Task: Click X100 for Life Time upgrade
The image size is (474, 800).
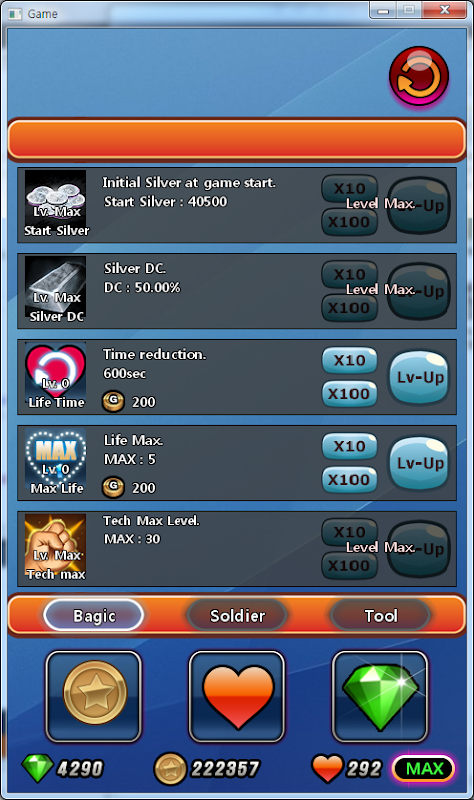Action: pos(350,394)
